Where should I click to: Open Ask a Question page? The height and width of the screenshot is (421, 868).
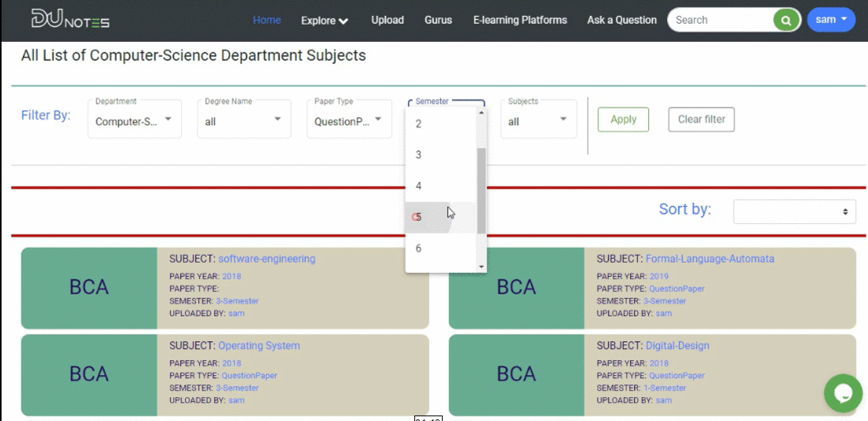tap(621, 20)
